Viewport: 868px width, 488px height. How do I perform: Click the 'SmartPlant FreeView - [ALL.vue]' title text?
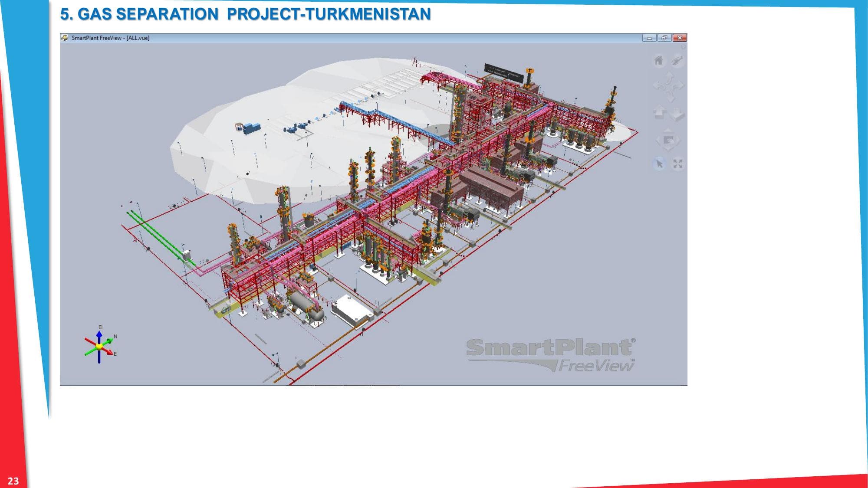pos(110,38)
